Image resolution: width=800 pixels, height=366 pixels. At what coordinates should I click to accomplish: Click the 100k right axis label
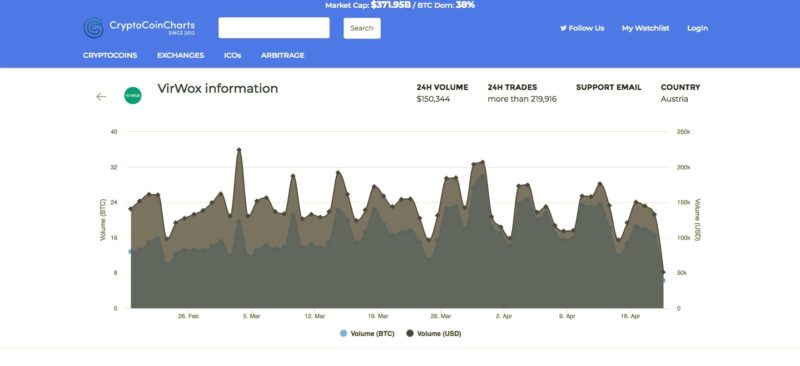(684, 238)
